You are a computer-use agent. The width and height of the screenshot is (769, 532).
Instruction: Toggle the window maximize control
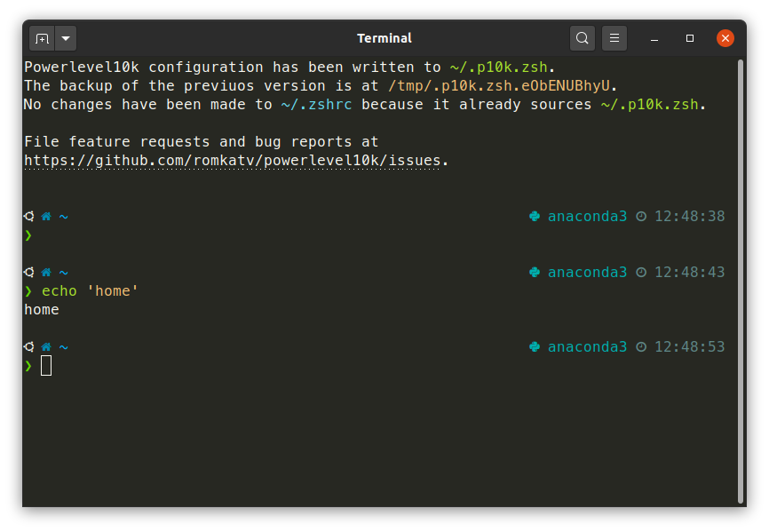point(690,38)
